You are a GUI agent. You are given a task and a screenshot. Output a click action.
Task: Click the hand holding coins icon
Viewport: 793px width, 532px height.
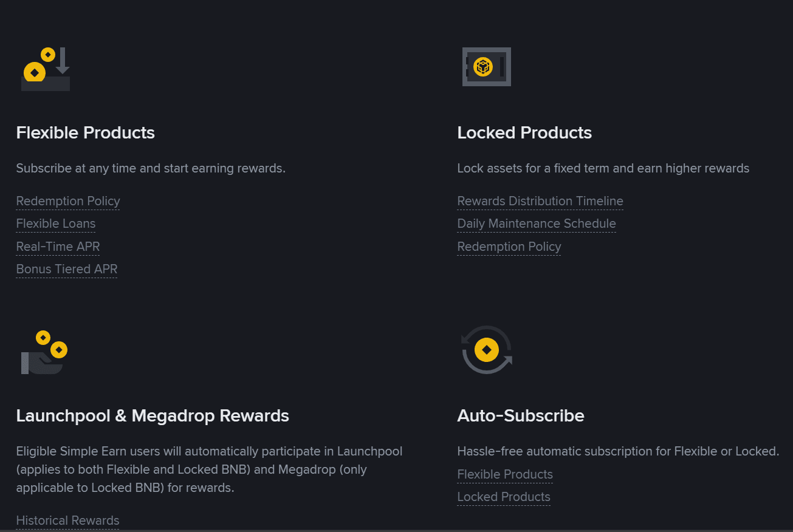click(44, 353)
